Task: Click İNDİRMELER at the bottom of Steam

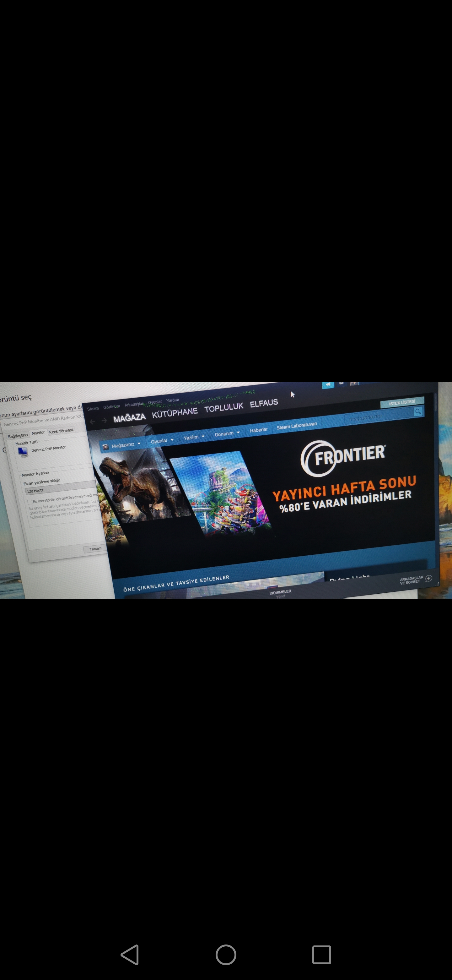Action: tap(281, 592)
